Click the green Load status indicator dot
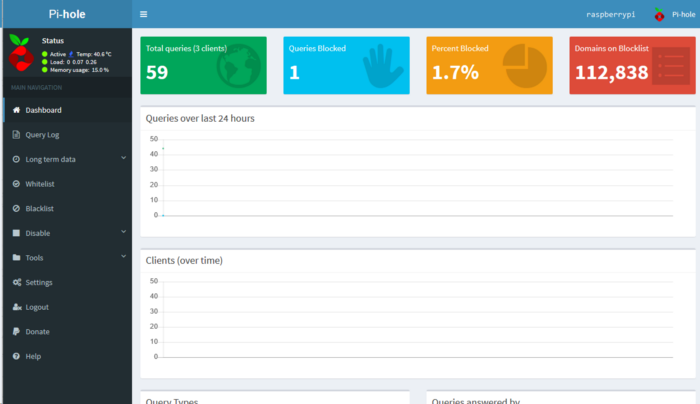The height and width of the screenshot is (404, 700). (45, 62)
